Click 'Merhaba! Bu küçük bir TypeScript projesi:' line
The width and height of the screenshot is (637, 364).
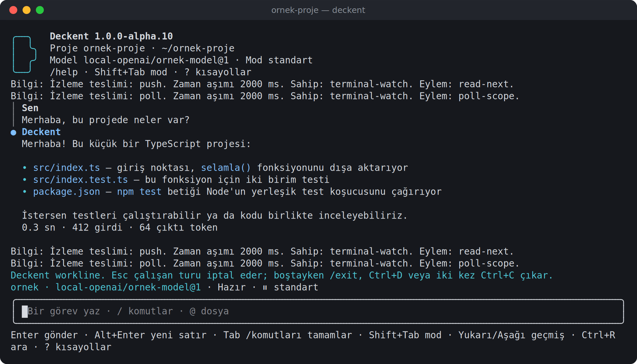pos(136,144)
